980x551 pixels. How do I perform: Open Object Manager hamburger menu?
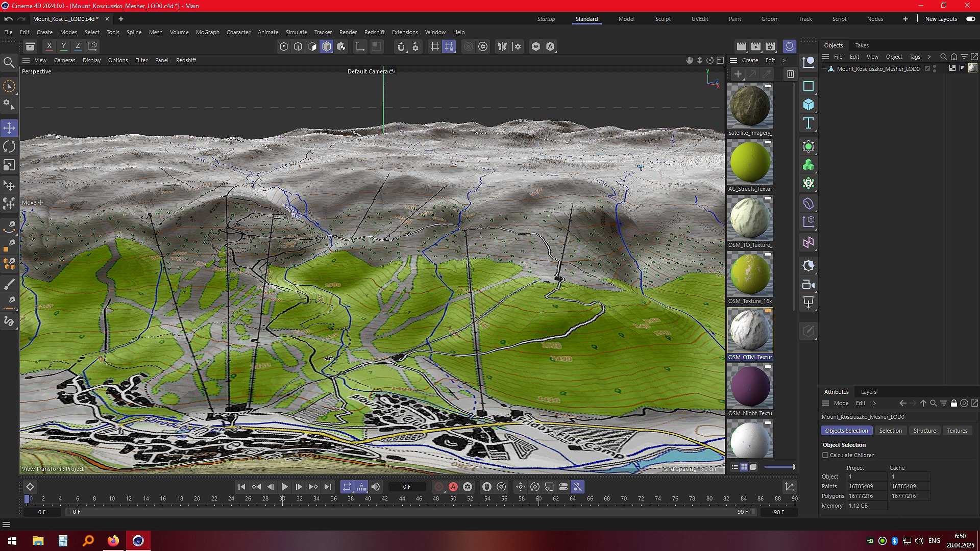825,57
